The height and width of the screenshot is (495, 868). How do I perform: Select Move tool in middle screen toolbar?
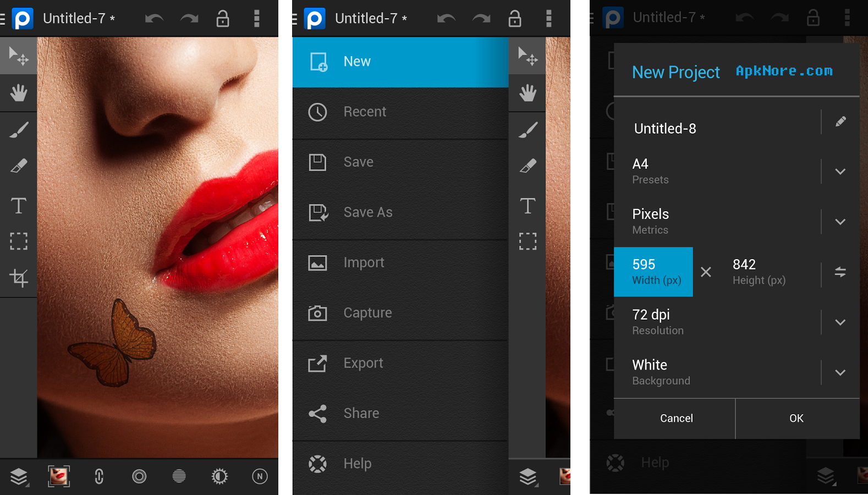pos(528,56)
